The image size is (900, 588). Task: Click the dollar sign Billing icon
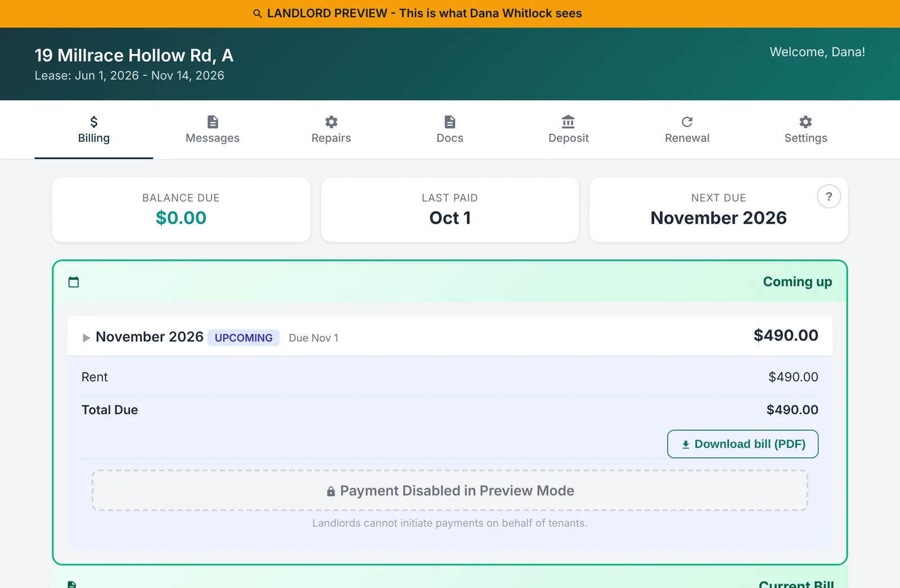tap(94, 122)
